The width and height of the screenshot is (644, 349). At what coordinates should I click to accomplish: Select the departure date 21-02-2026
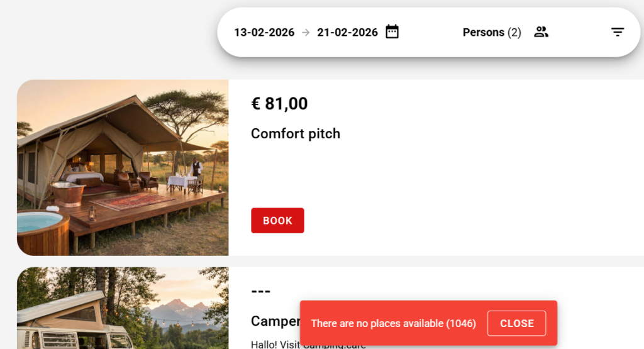coord(347,33)
